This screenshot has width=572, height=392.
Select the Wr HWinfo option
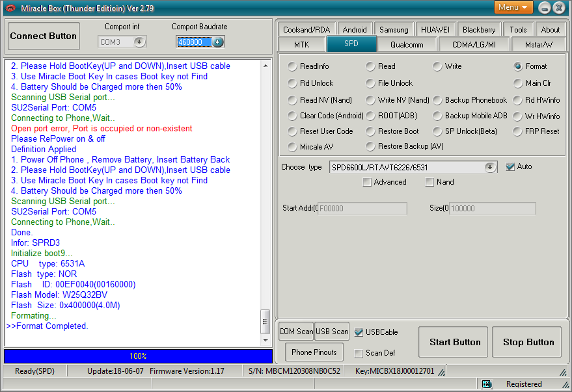tap(537, 116)
